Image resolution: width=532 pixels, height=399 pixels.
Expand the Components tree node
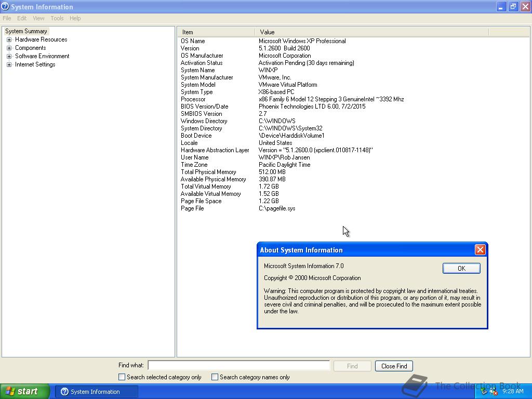[9, 48]
